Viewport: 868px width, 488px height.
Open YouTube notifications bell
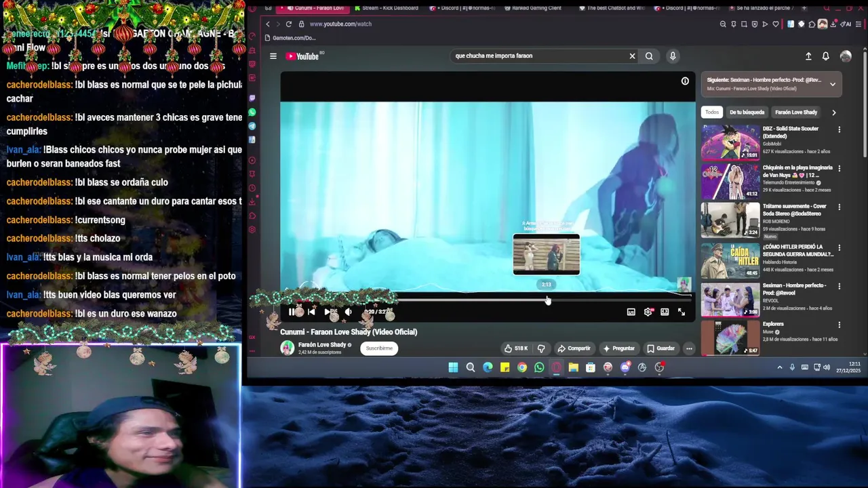click(x=825, y=56)
